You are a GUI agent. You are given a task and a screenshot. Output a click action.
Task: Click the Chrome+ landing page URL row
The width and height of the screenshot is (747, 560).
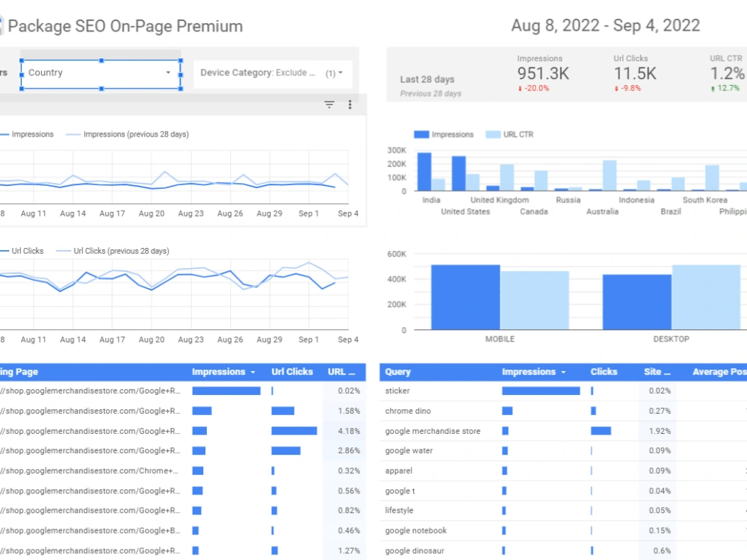point(182,470)
